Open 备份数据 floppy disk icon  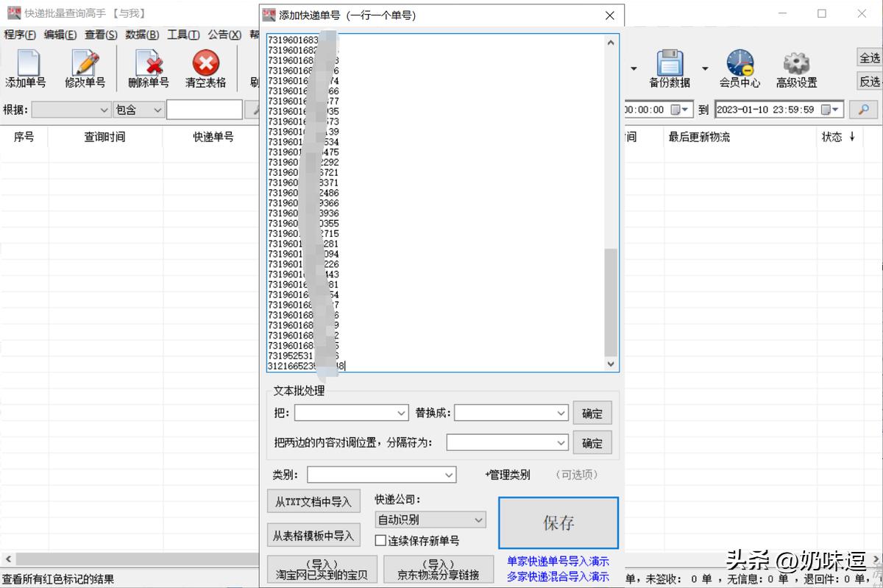tap(670, 65)
